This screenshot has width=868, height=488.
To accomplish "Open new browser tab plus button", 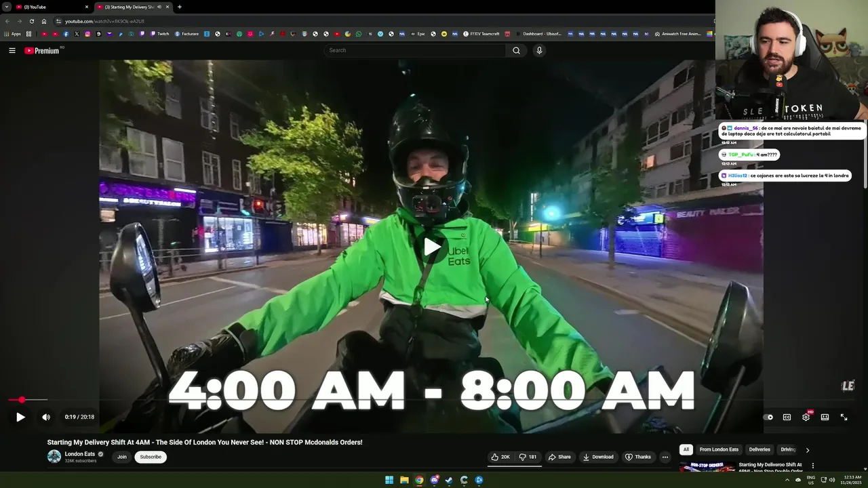I will pyautogui.click(x=179, y=7).
